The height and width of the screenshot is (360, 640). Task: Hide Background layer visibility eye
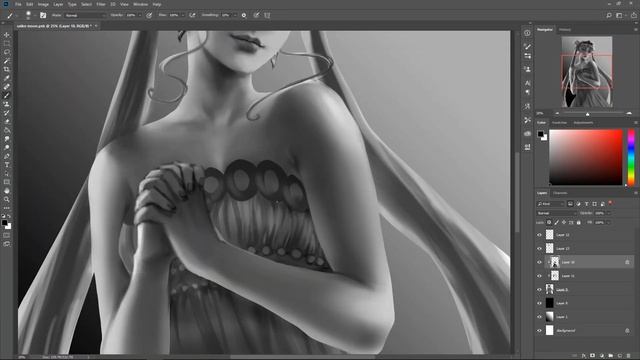(x=539, y=331)
